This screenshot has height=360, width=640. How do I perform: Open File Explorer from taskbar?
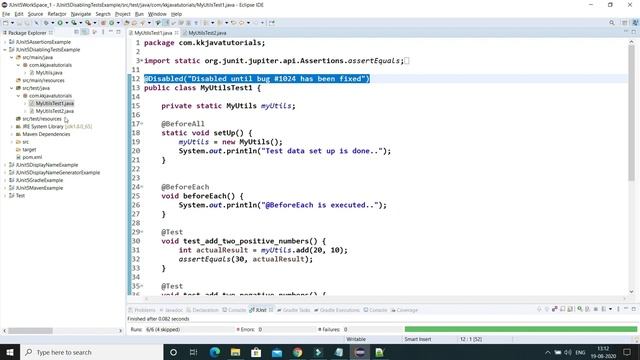[x=236, y=352]
